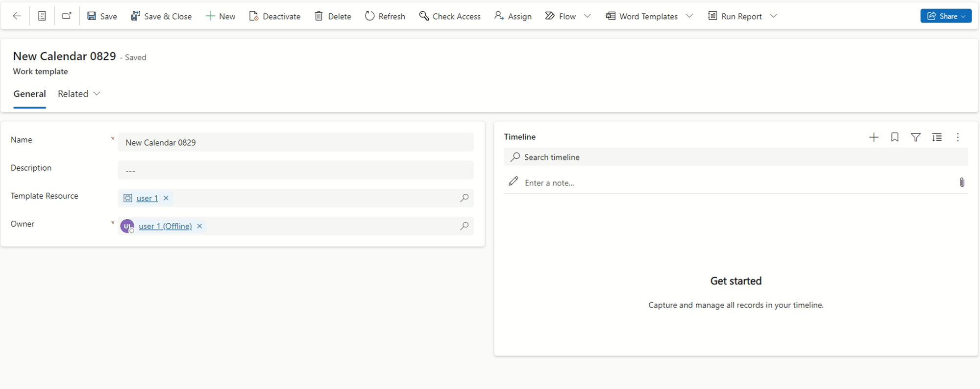Click the Template Resource entity icon

pyautogui.click(x=128, y=198)
